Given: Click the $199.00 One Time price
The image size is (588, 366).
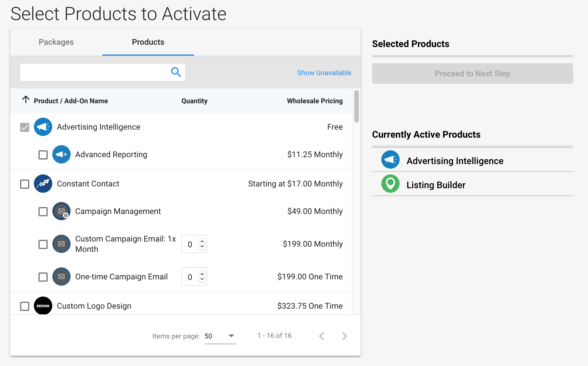Looking at the screenshot, I should pyautogui.click(x=310, y=277).
